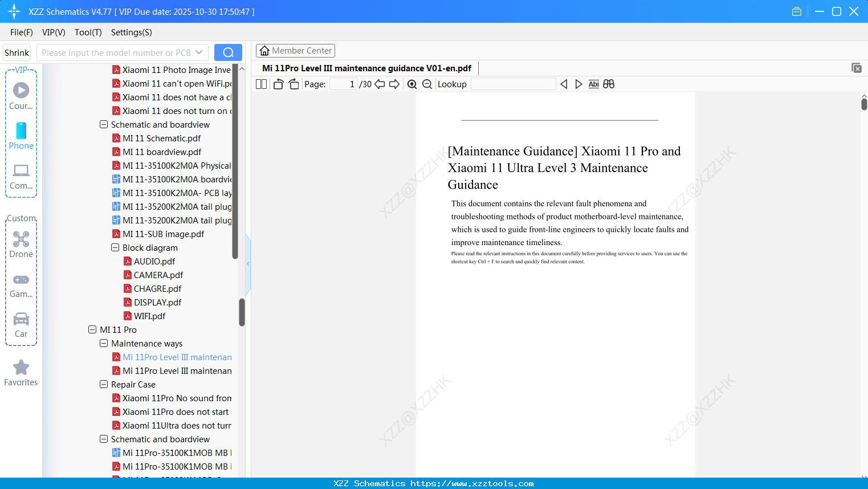Open Xiaomi 11Pro No sound repair case

tap(177, 398)
